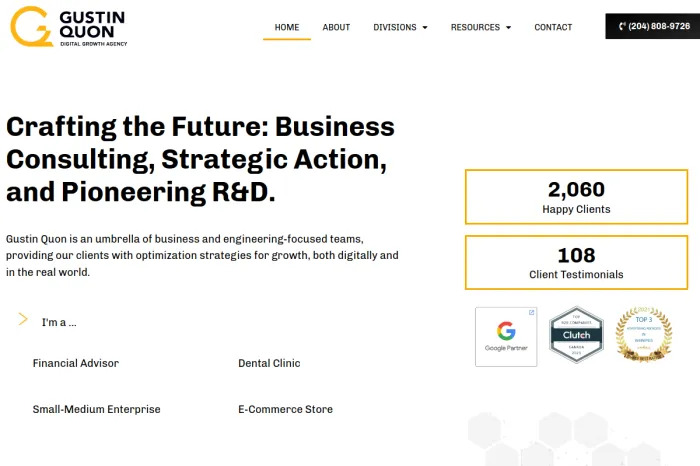Expand the Resources dropdown arrow
Screen dimensions: 700x466
(508, 28)
